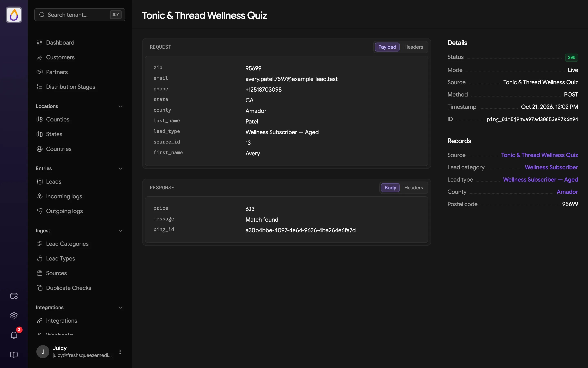Viewport: 588px width, 368px height.
Task: Click the Sources icon
Action: point(40,273)
